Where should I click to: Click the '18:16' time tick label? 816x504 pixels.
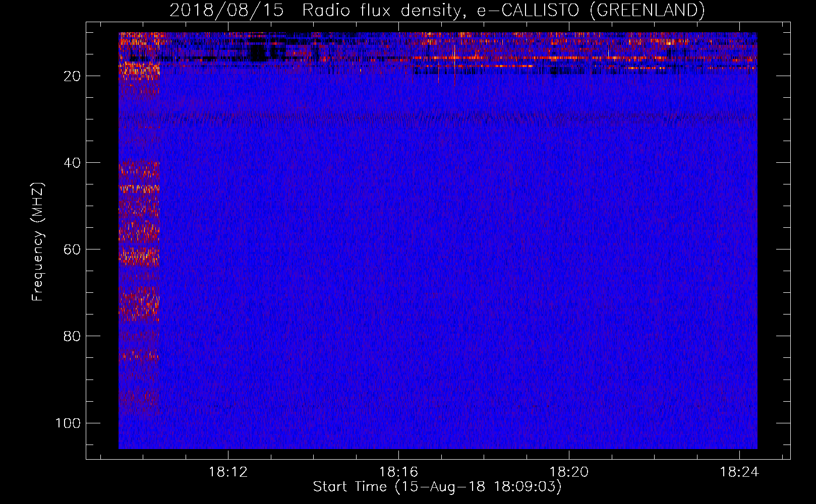tap(398, 472)
